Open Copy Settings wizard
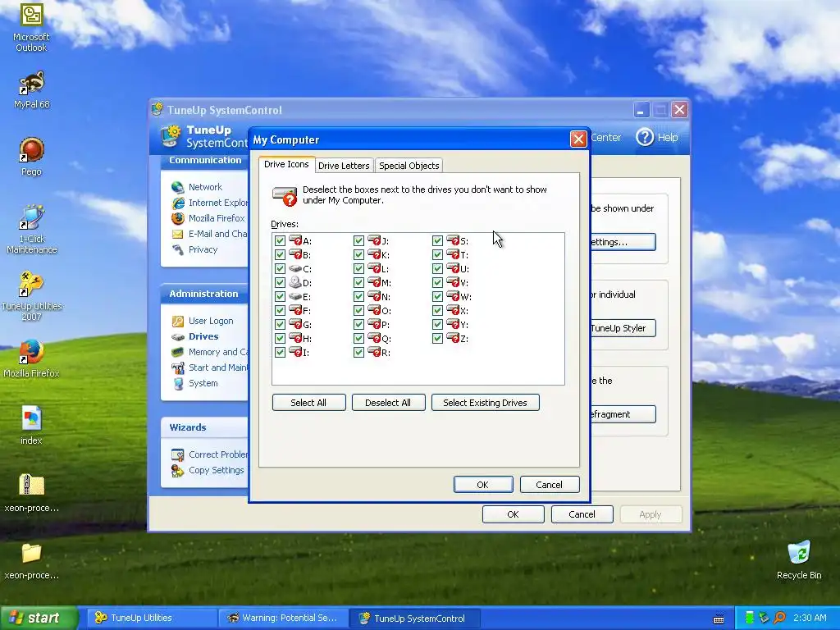This screenshot has height=630, width=840. (x=208, y=470)
